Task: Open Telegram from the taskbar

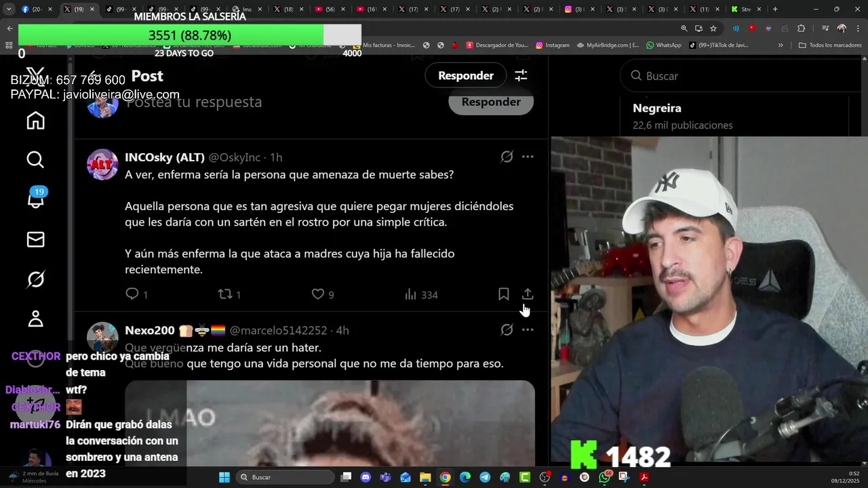Action: 485,477
